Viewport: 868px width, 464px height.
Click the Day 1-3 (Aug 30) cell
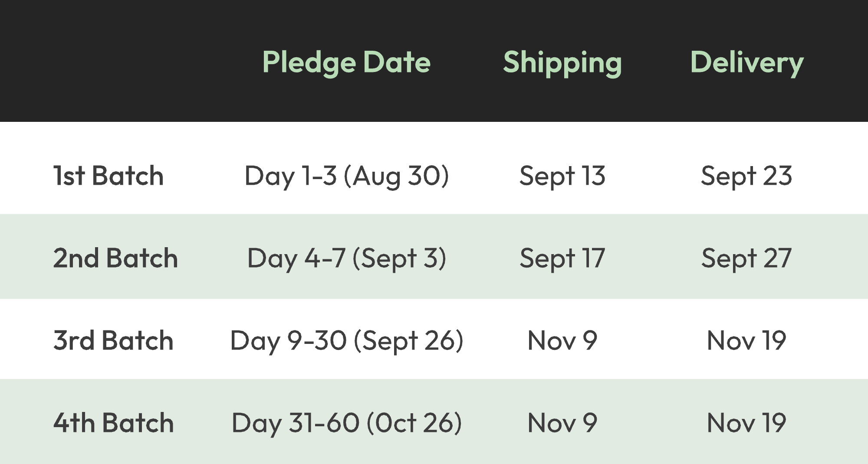pos(347,176)
